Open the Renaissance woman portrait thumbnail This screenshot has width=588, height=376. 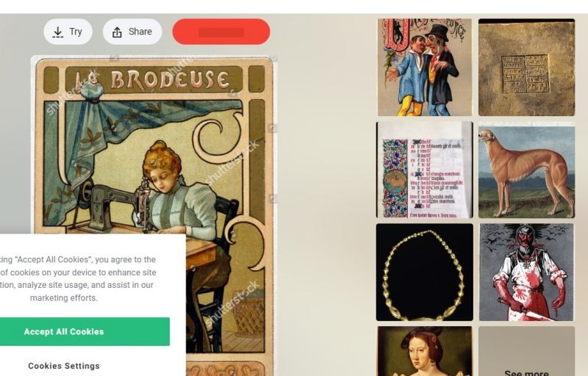pyautogui.click(x=425, y=351)
